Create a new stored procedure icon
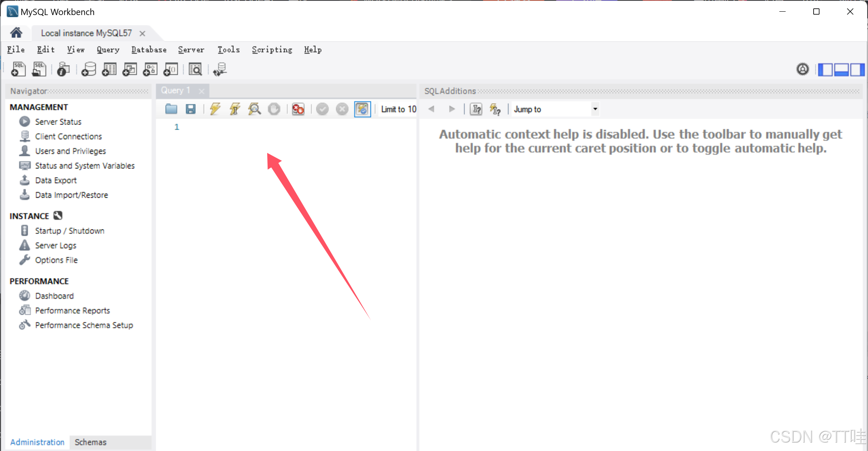868x451 pixels. pos(151,69)
